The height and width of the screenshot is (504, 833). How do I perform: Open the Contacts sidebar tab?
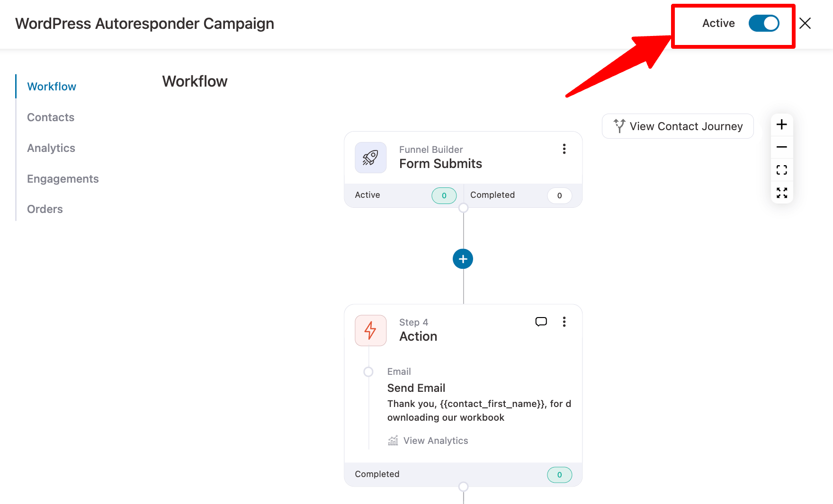click(51, 117)
